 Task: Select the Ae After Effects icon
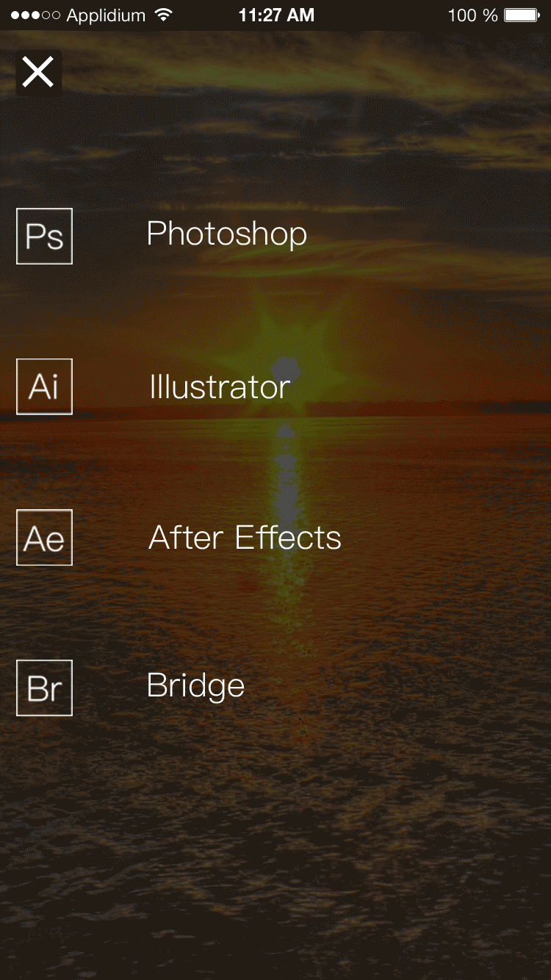pyautogui.click(x=44, y=537)
